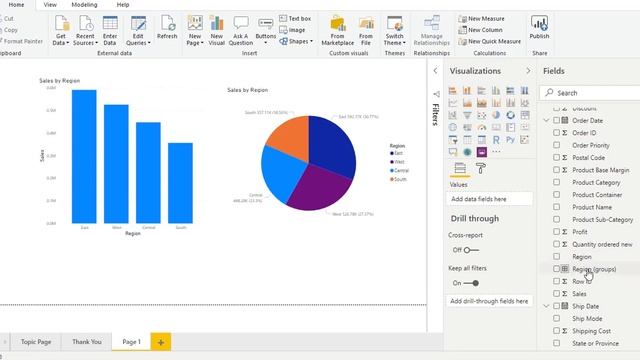Insert the purple PowerApps visual
Image resolution: width=640 pixels, height=360 pixels.
point(482,152)
